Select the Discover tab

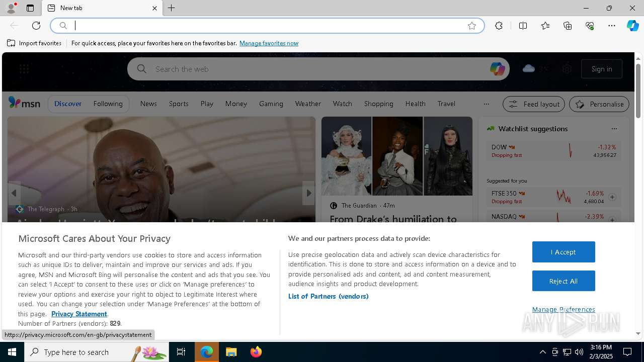[x=68, y=104]
